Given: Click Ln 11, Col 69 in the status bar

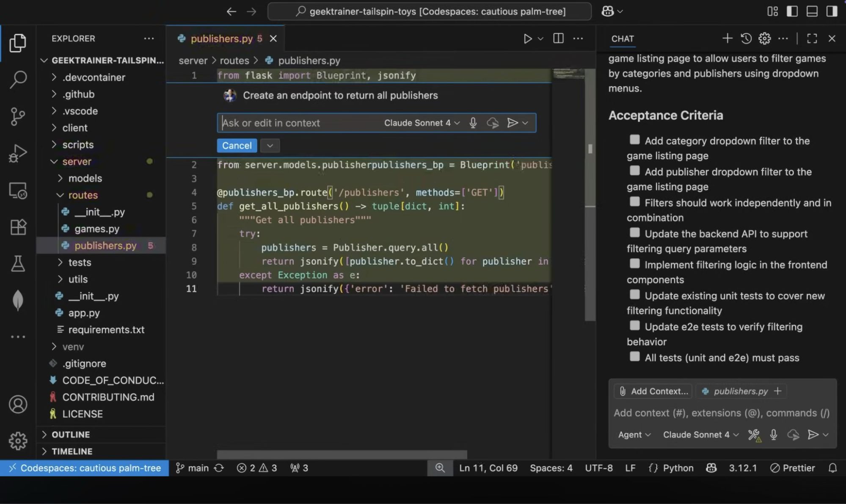Looking at the screenshot, I should click(488, 468).
